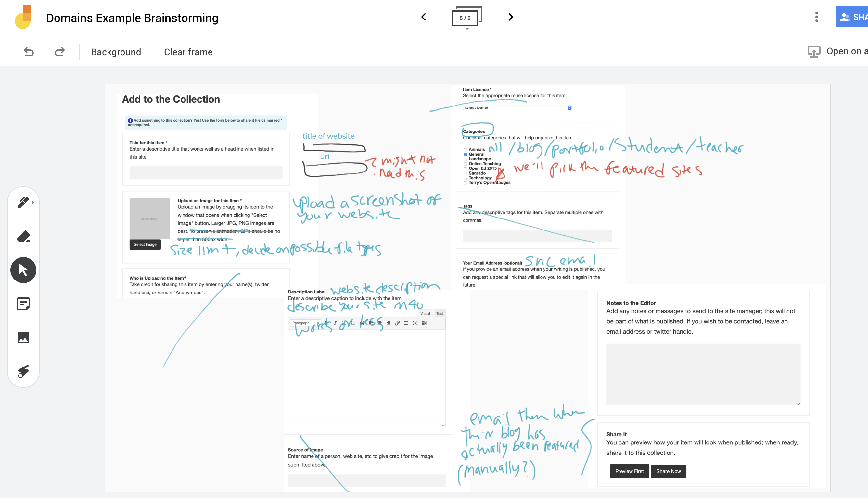Screen dimensions: 868x498
Task: Select the Pen drawing tool
Action: [x=23, y=202]
